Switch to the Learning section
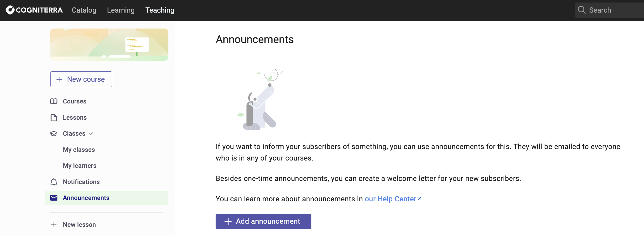 121,10
